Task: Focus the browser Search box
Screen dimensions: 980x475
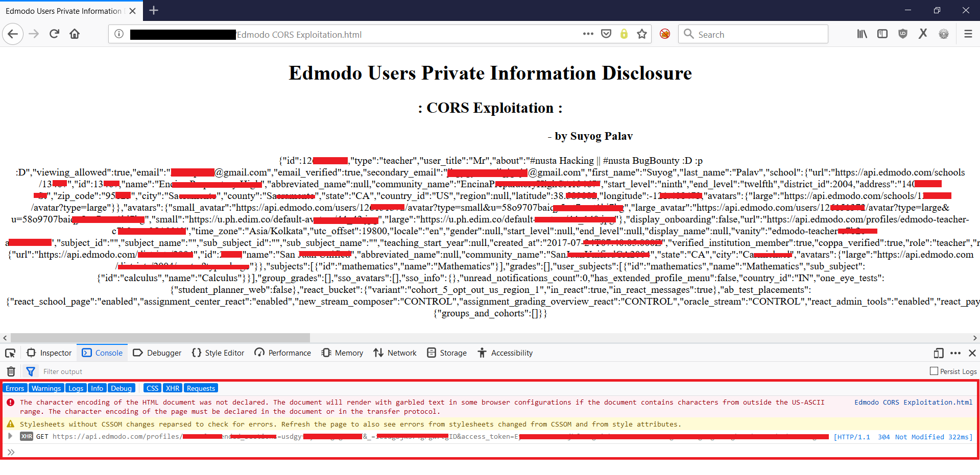Action: pos(753,34)
